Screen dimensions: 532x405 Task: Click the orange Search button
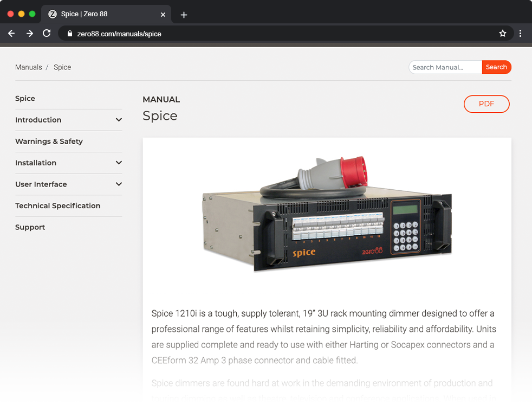(496, 67)
